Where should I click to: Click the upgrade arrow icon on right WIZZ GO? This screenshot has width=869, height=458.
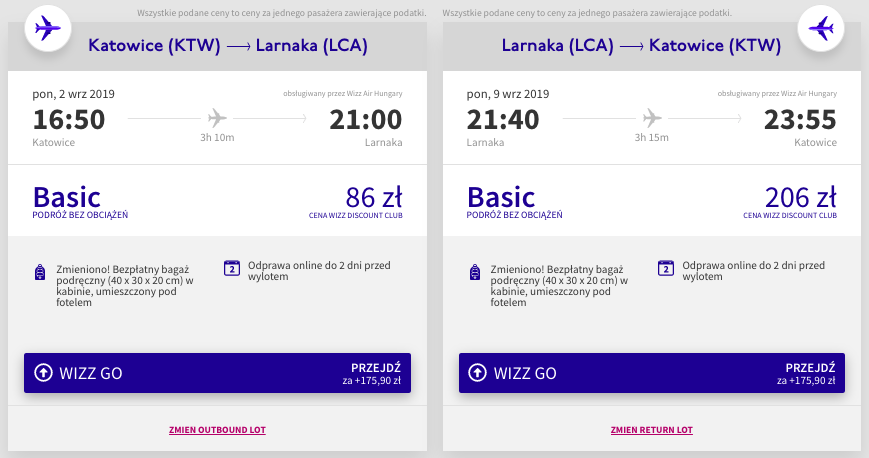(477, 373)
